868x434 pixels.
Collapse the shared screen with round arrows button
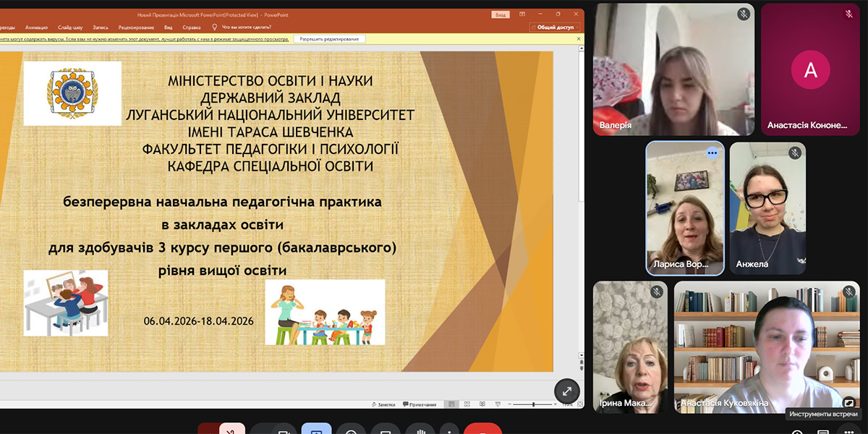pos(567,391)
